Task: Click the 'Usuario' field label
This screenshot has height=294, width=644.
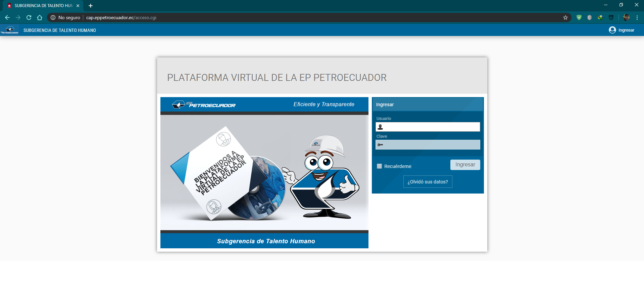Action: [x=384, y=119]
